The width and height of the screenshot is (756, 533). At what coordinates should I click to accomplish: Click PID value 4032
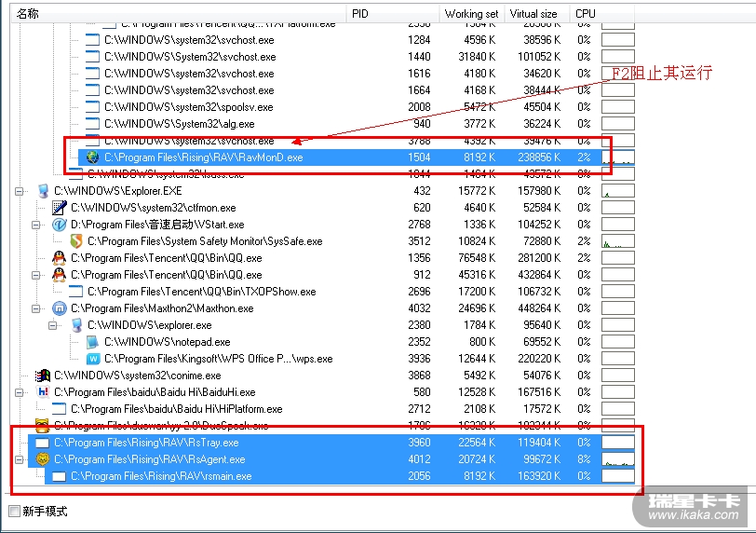pos(419,308)
